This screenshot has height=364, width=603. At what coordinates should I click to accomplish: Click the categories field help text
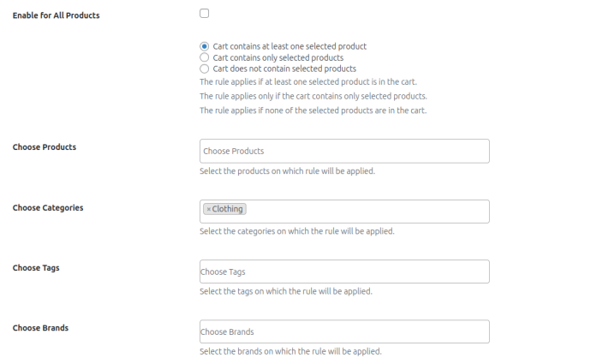296,231
